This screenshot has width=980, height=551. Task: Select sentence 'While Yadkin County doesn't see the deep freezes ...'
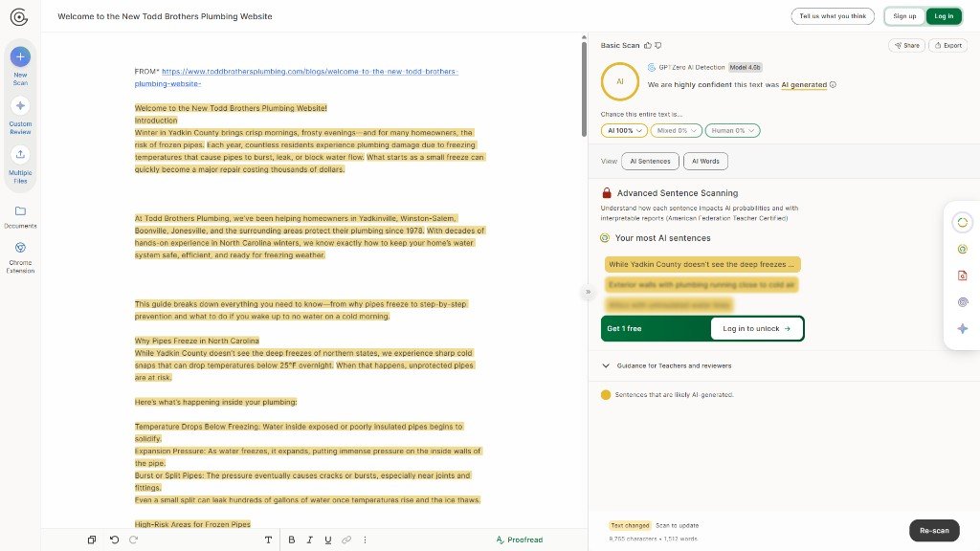tap(702, 264)
